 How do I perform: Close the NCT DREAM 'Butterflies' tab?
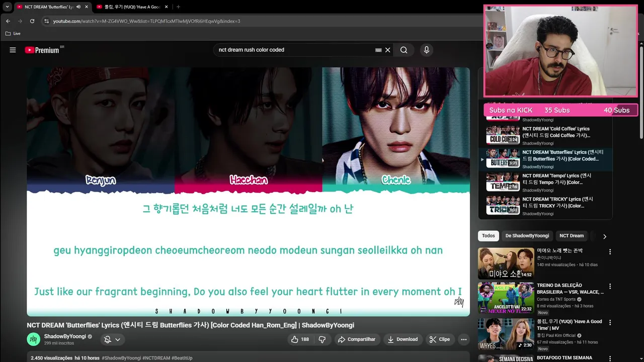(87, 7)
